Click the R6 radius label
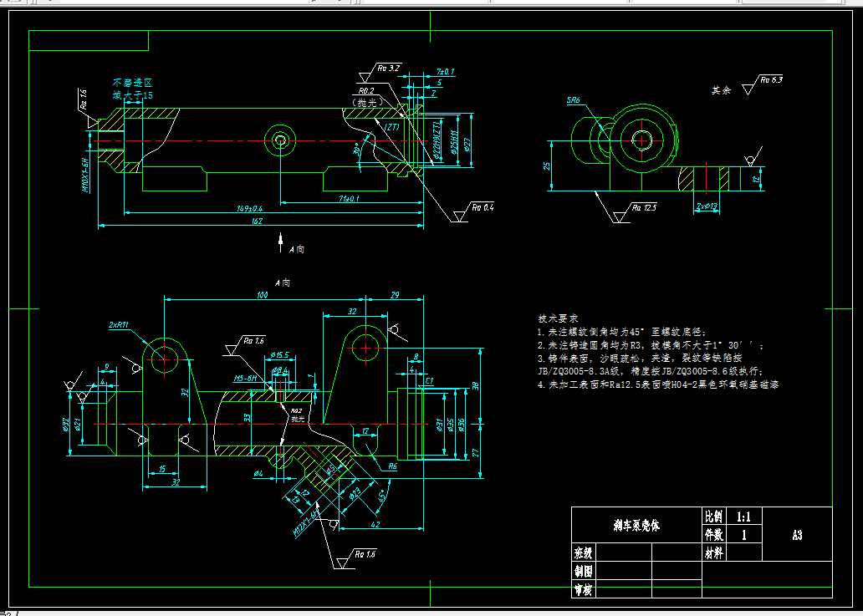This screenshot has width=863, height=616. [x=392, y=466]
